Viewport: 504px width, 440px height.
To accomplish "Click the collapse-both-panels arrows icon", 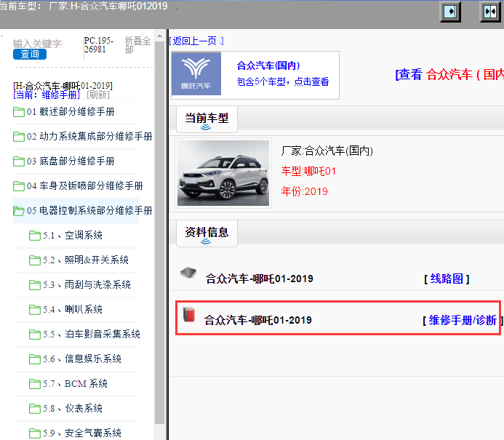I will pos(490,12).
